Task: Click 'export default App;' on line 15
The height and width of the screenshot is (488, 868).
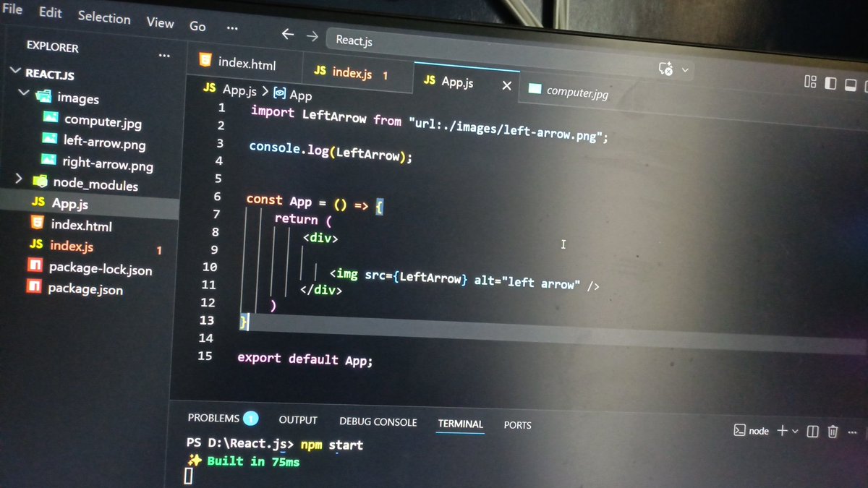Action: coord(305,359)
